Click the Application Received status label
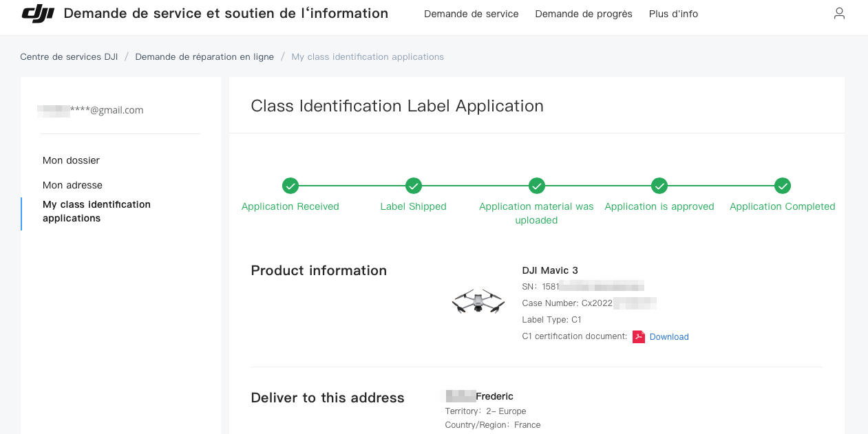This screenshot has width=868, height=434. [x=290, y=206]
